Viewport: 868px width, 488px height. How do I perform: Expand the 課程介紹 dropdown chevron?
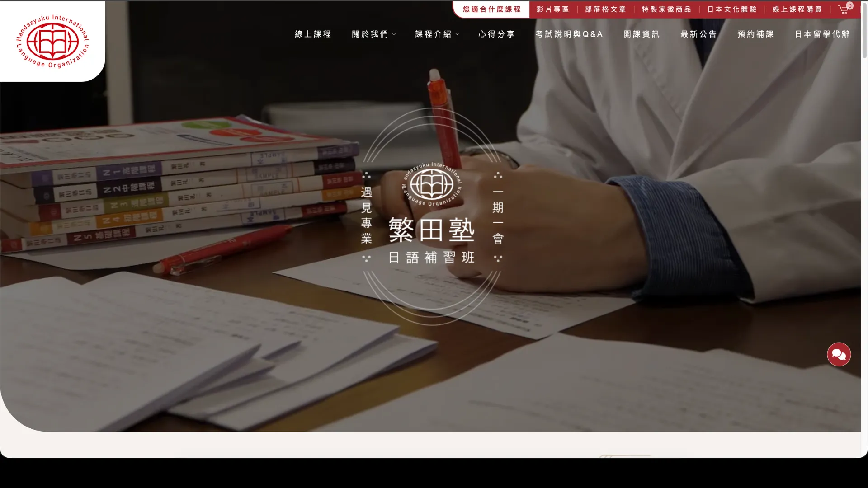click(458, 34)
